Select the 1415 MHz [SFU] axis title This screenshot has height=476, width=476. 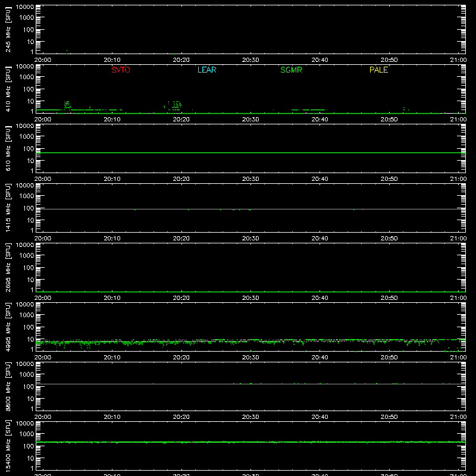click(8, 208)
